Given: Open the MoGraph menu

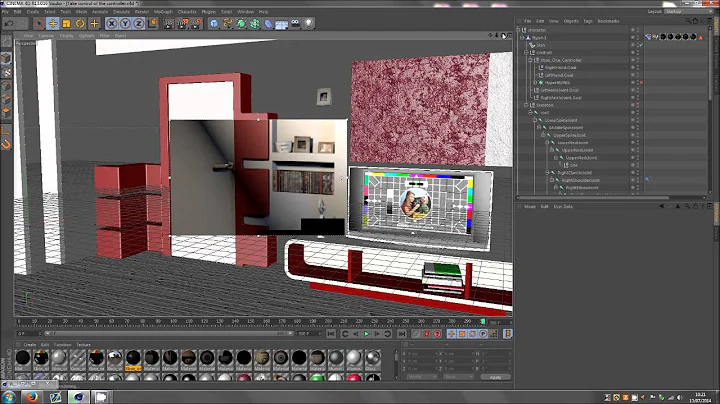Looking at the screenshot, I should 163,11.
